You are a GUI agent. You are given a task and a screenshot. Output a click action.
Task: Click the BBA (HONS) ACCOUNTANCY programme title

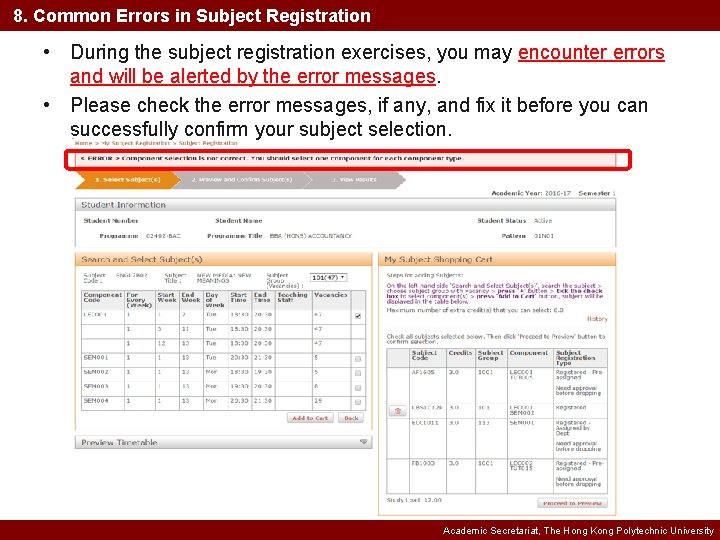(310, 236)
